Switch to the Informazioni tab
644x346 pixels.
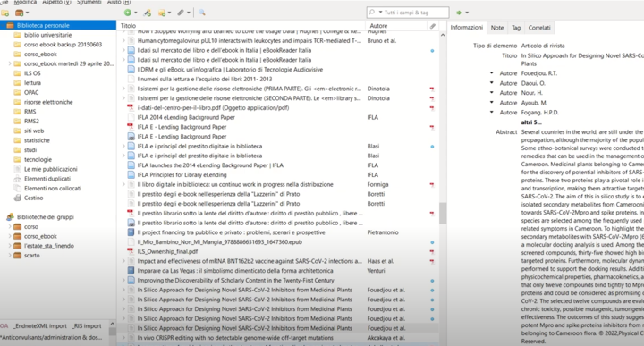click(467, 28)
